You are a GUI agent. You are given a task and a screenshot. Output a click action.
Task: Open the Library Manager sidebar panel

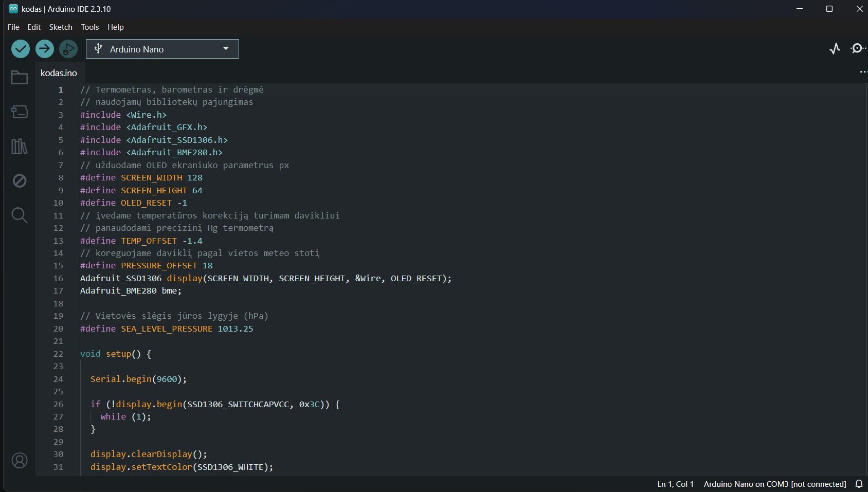coord(20,147)
